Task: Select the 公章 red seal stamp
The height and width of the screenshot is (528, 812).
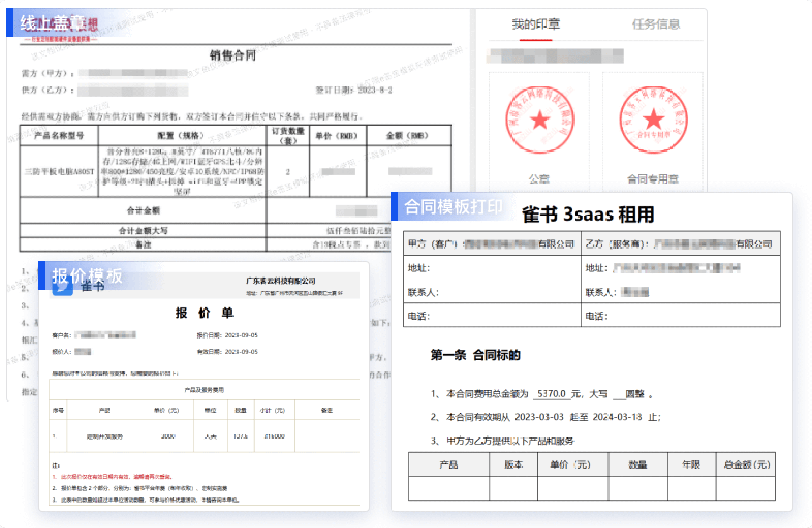Action: [x=539, y=119]
